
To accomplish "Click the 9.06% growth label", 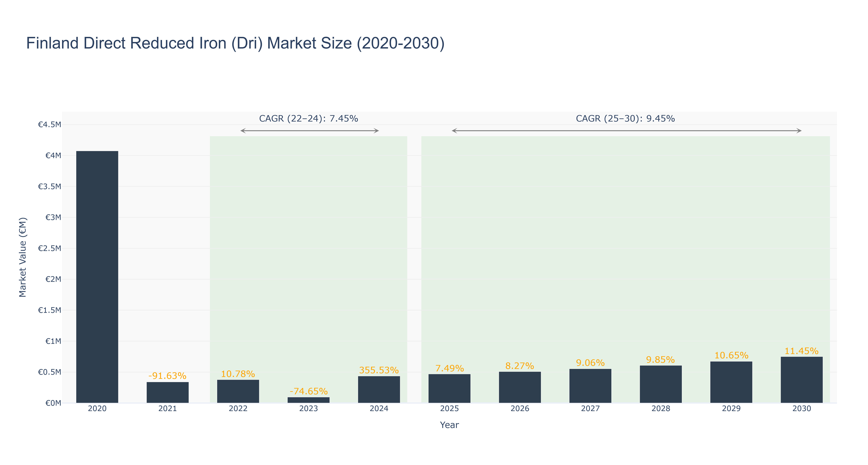I will point(590,363).
